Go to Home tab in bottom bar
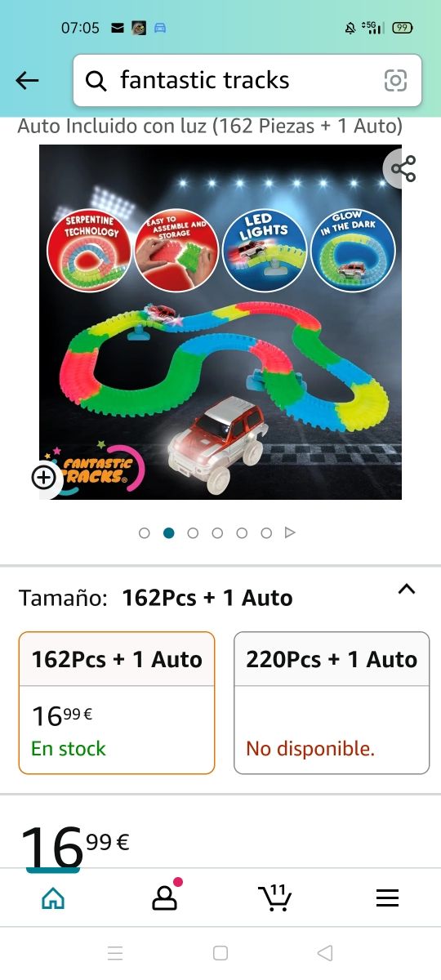This screenshot has height=980, width=441. tap(53, 898)
